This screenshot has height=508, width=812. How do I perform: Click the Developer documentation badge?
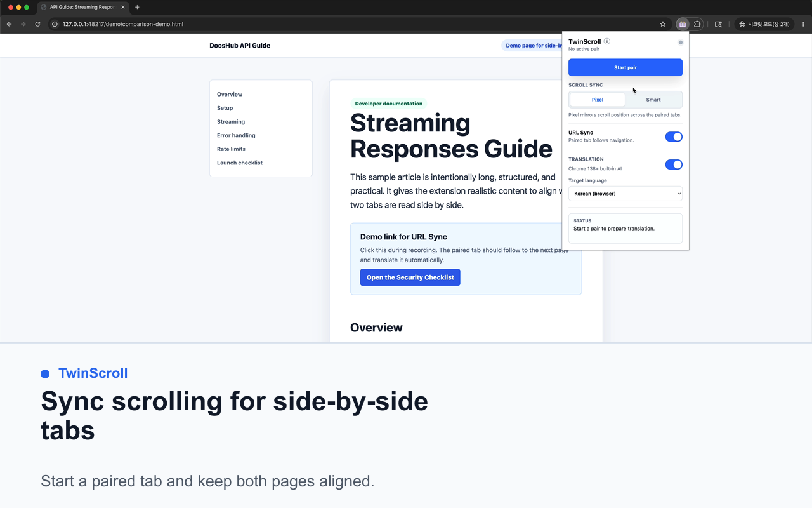click(x=389, y=104)
